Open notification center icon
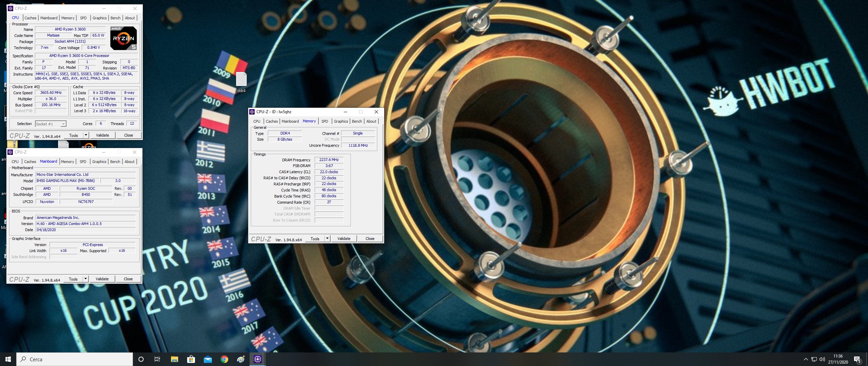868x366 pixels. pos(857,360)
